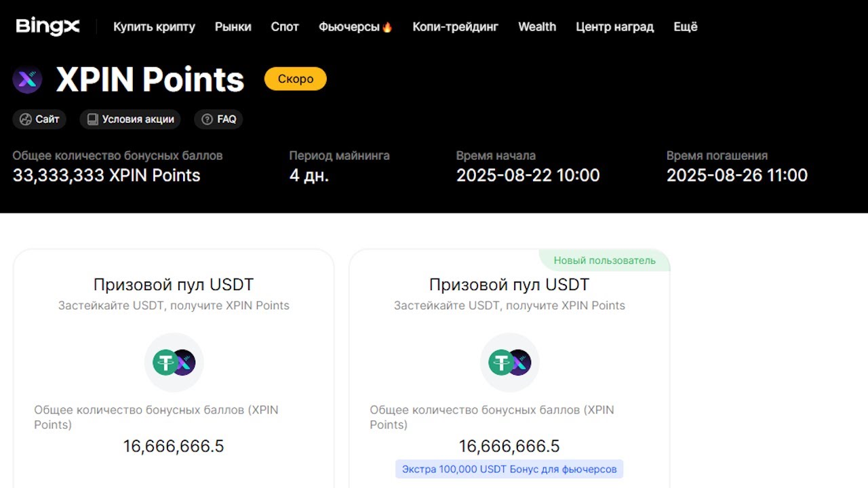Click the XPIN Points page title
The image size is (868, 488).
click(150, 80)
